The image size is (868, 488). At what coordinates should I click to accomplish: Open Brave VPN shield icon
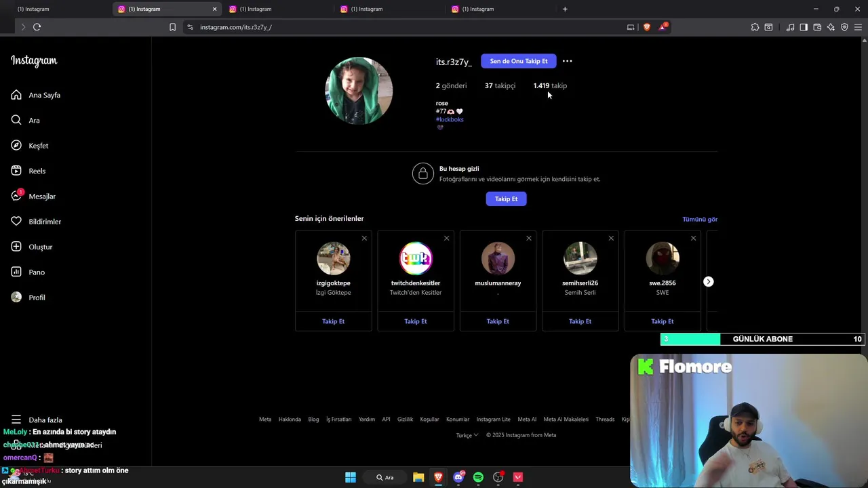coord(844,27)
